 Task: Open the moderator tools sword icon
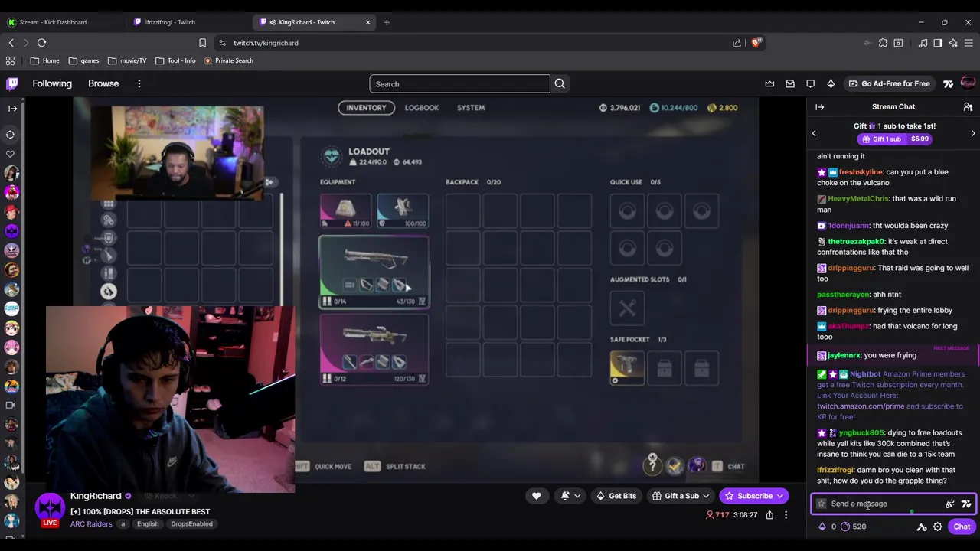922,527
